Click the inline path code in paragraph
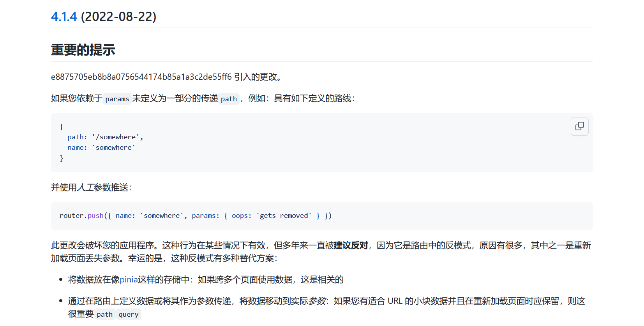Screen dimensions: 644x326 pyautogui.click(x=229, y=99)
